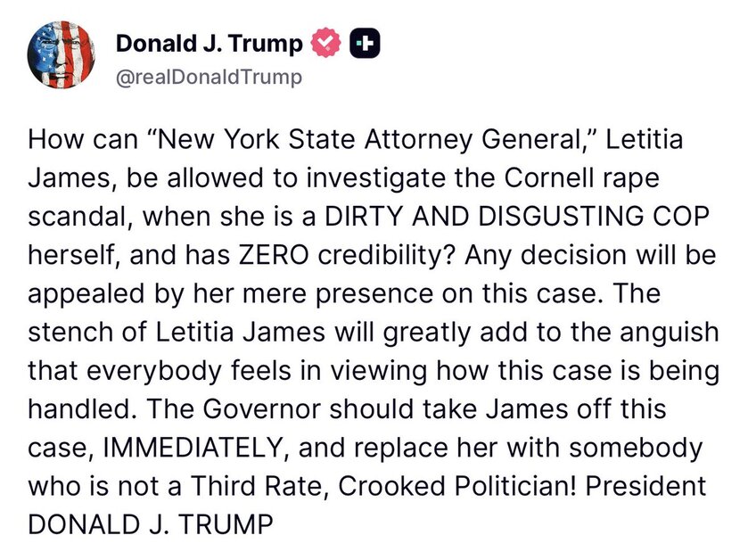Click the red verified checkmark badge
Screen dimensions: 748x560
coord(325,43)
